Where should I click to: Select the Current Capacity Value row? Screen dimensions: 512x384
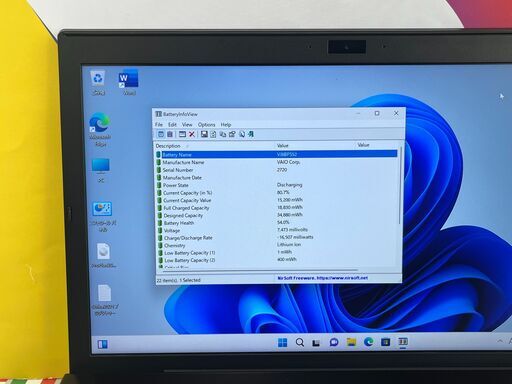tap(277, 200)
